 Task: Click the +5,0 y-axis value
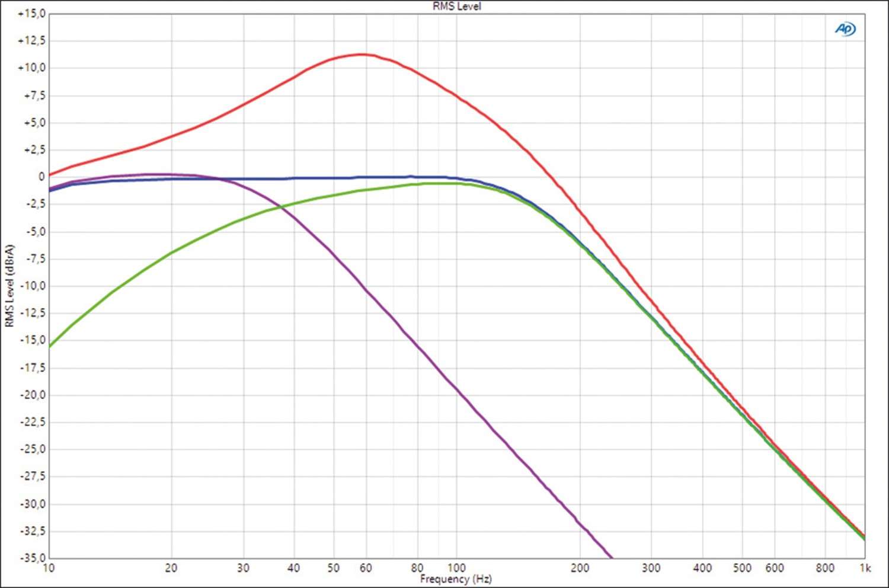pos(34,123)
